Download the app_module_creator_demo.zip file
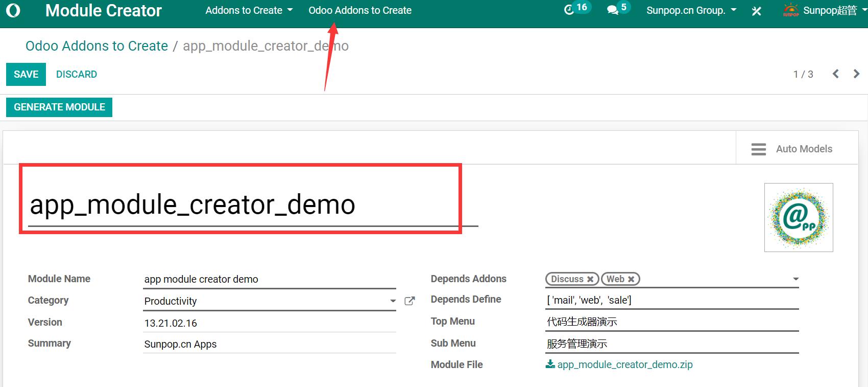868x387 pixels. click(624, 365)
